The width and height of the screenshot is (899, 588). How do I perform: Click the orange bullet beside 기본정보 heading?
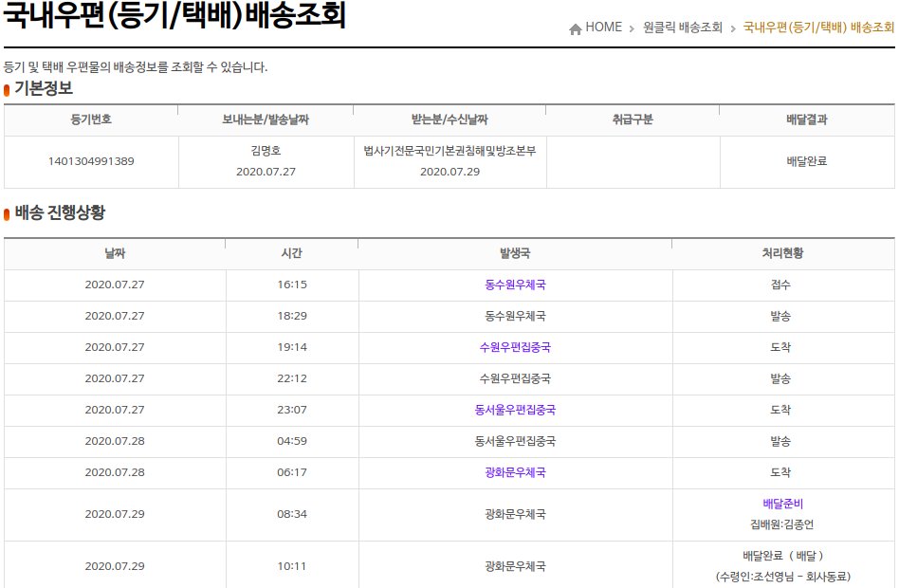click(7, 90)
